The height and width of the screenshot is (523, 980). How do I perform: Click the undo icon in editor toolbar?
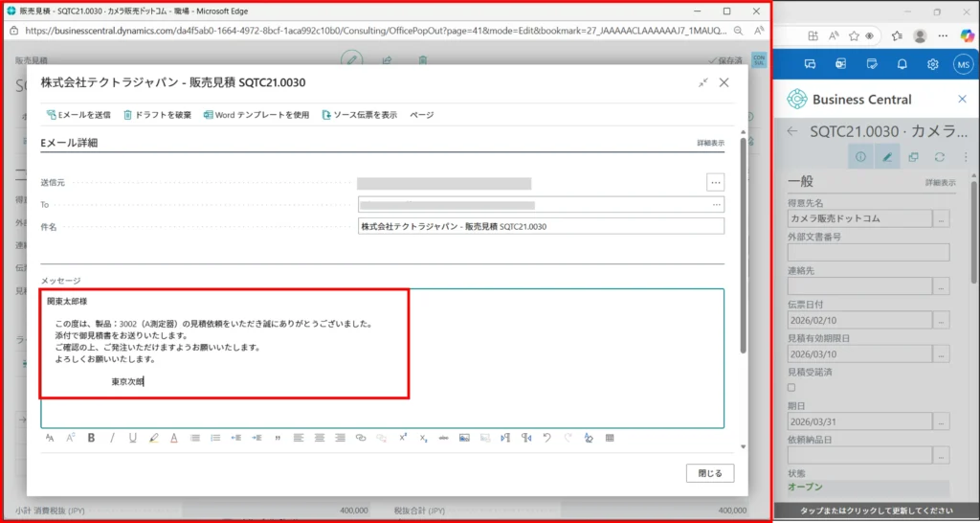coord(546,438)
